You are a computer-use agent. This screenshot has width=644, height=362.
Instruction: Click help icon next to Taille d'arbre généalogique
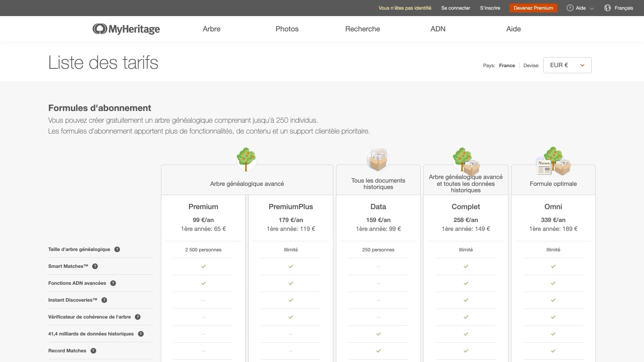tap(117, 249)
